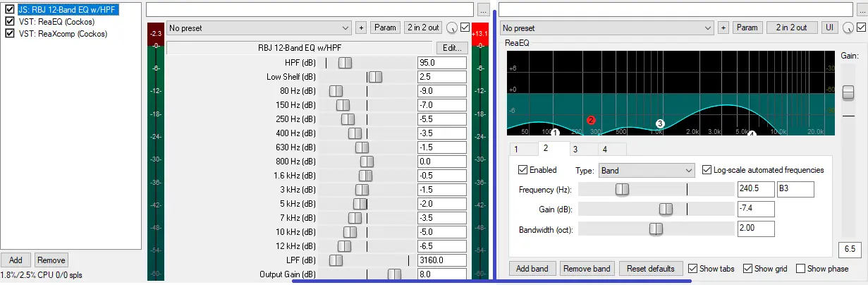
Task: Click the Bandwidth (oct) slider handle
Action: [656, 229]
